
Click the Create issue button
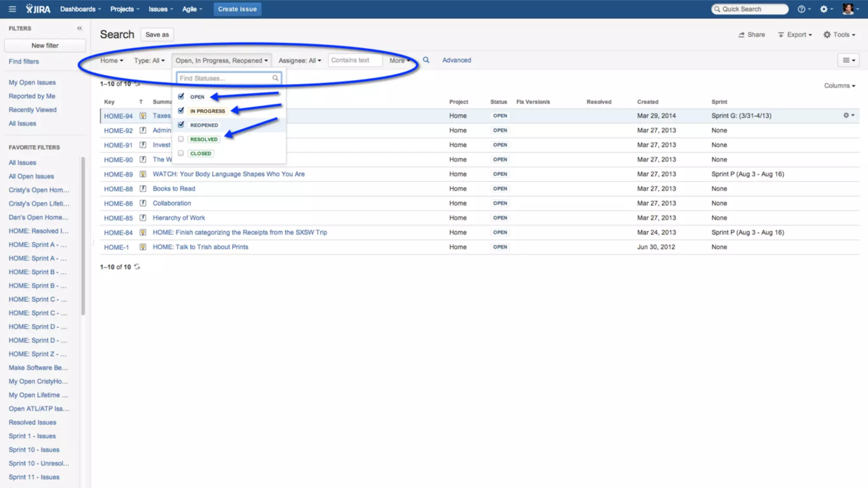(x=237, y=9)
